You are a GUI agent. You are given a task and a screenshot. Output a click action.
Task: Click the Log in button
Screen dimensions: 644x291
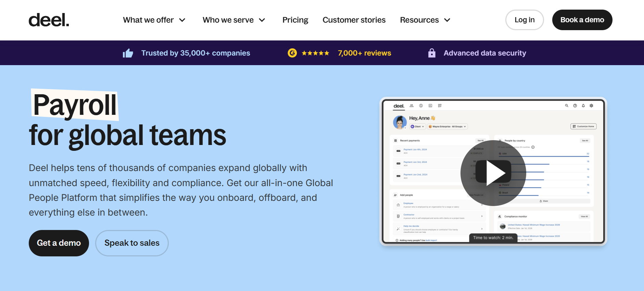tap(525, 20)
